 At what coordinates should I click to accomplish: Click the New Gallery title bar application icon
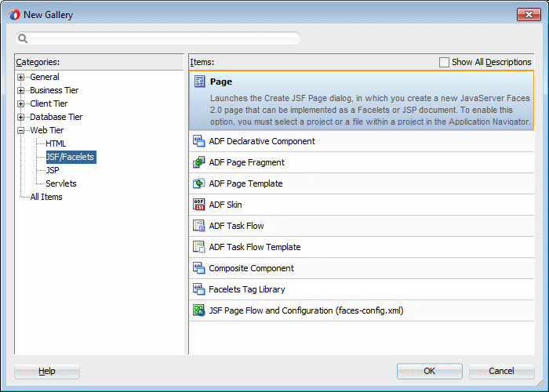[14, 15]
